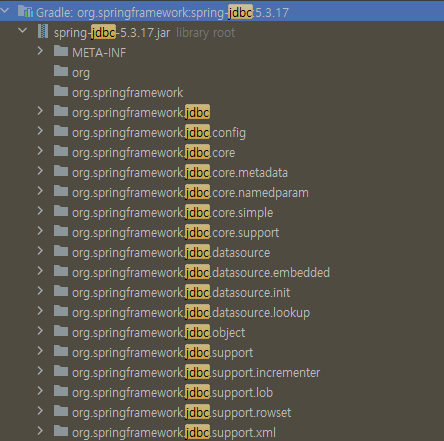This screenshot has width=444, height=441.
Task: Expand jdbc.support.rowset package chevron
Action: [x=40, y=411]
